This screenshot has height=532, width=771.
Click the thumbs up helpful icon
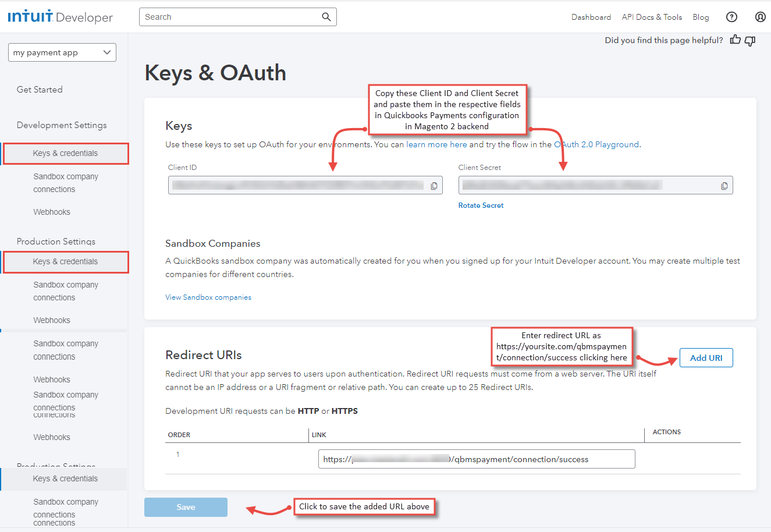coord(736,40)
